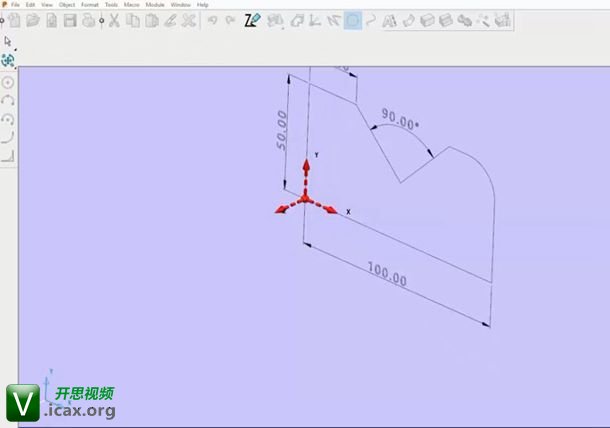
Task: Click the Copy icon
Action: [x=133, y=20]
